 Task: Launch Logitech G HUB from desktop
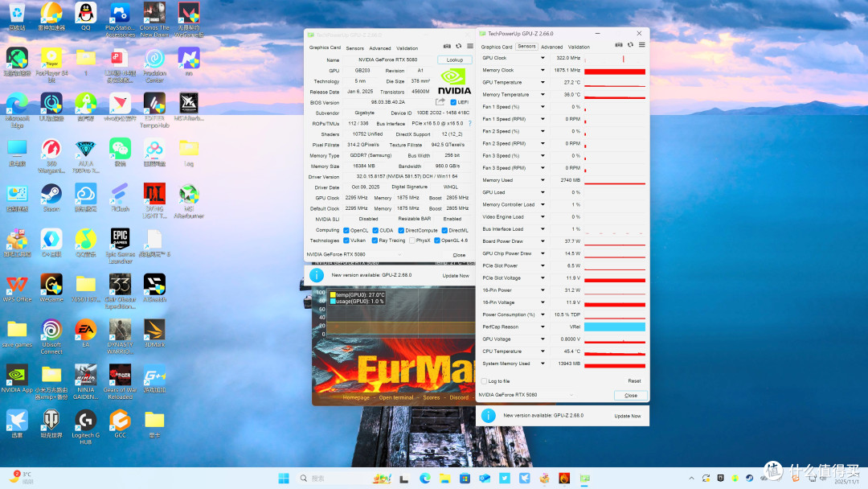pyautogui.click(x=86, y=427)
